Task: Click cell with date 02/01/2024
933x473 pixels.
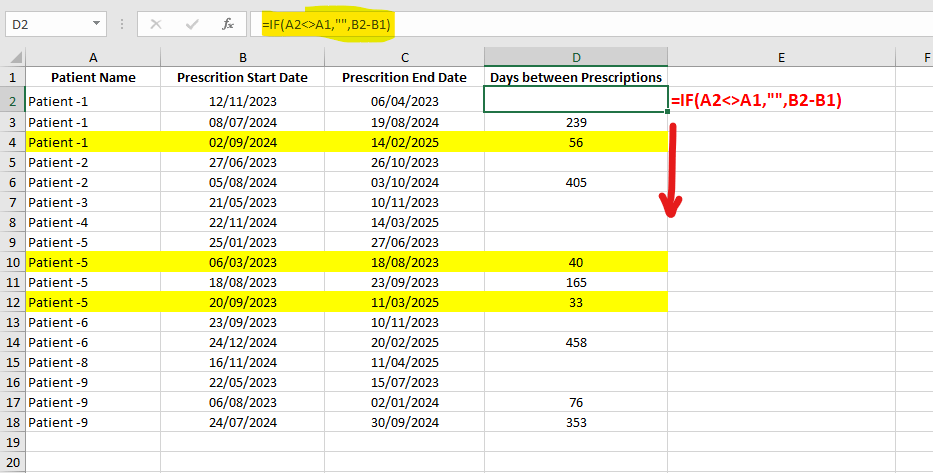Action: coord(405,403)
